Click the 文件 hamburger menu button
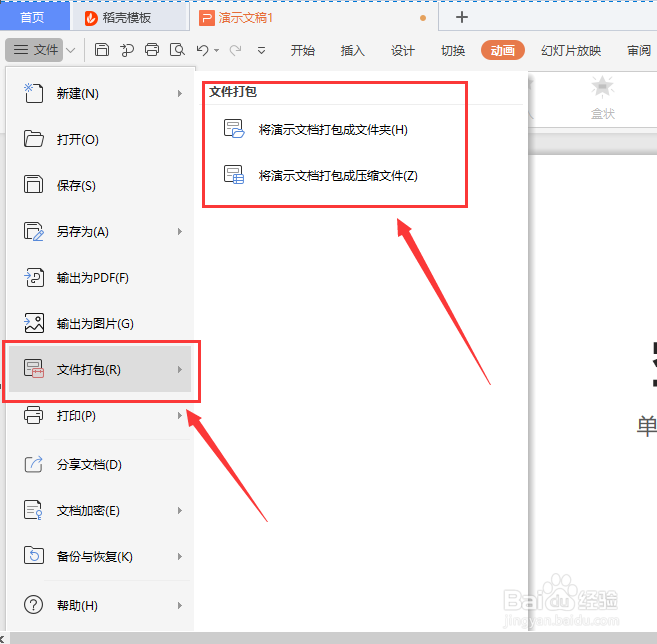 34,50
